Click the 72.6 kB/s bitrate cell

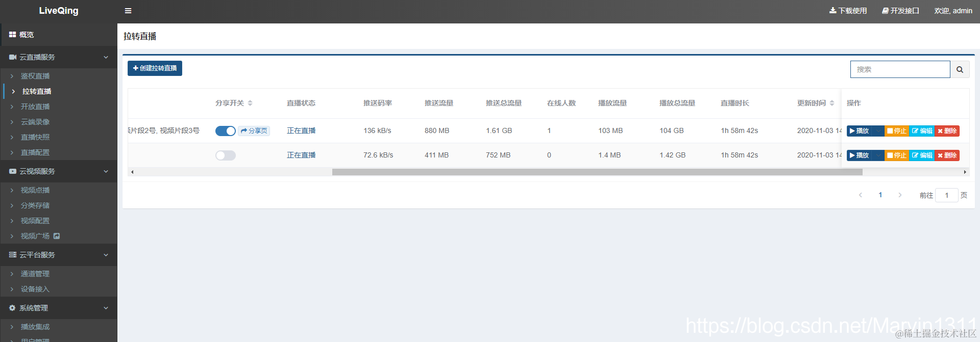378,155
